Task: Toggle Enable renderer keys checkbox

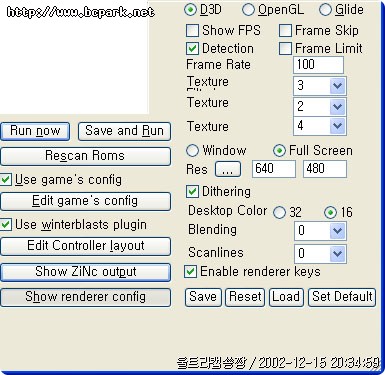Action: (190, 272)
